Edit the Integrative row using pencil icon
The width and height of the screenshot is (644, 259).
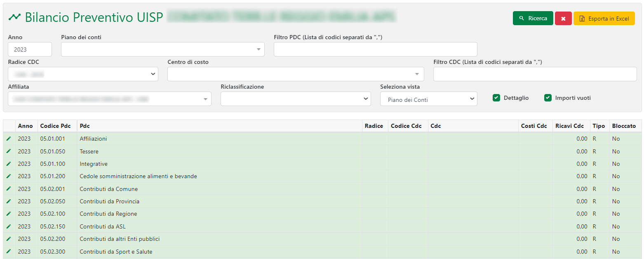click(9, 164)
